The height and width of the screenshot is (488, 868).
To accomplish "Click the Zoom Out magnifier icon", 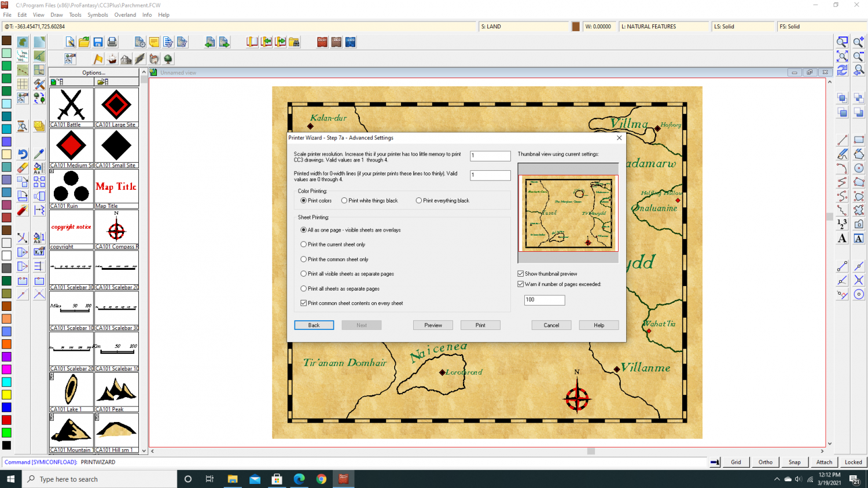I will [x=859, y=56].
